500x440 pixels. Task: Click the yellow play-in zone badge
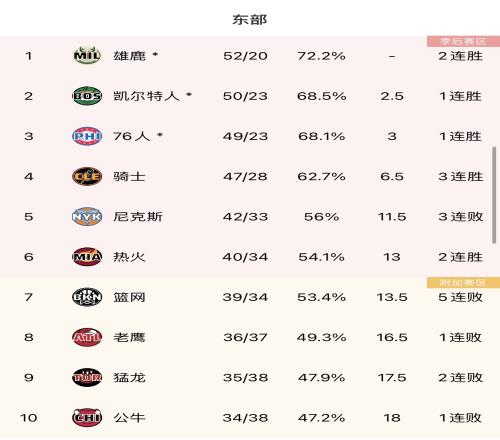coord(463,282)
